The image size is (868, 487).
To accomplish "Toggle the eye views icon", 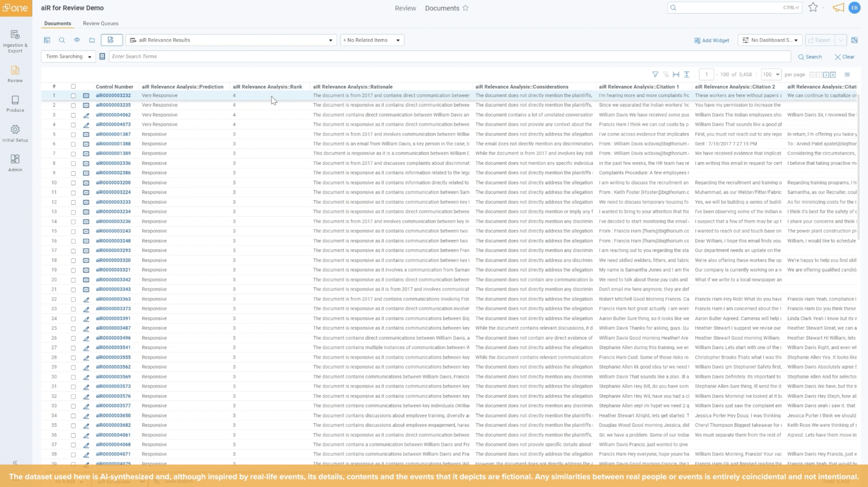I will (x=77, y=40).
